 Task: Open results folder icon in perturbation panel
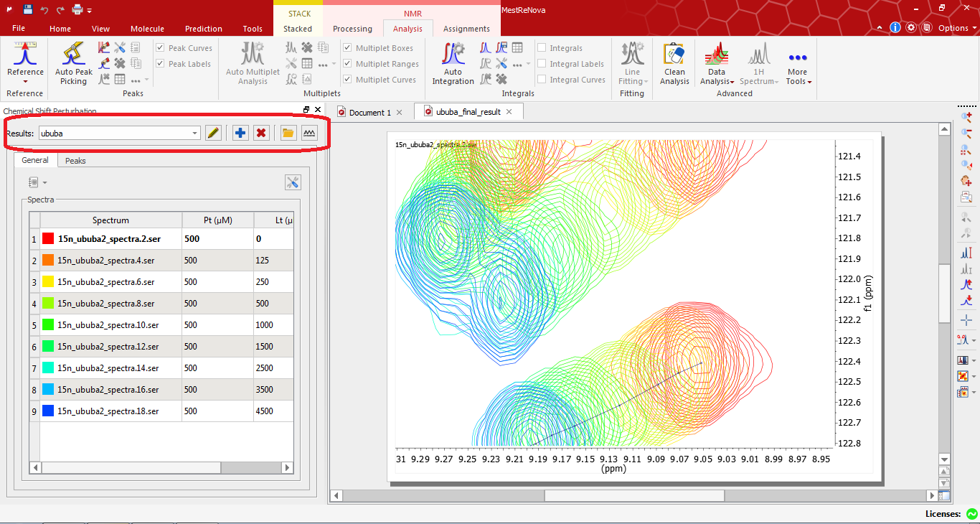288,133
